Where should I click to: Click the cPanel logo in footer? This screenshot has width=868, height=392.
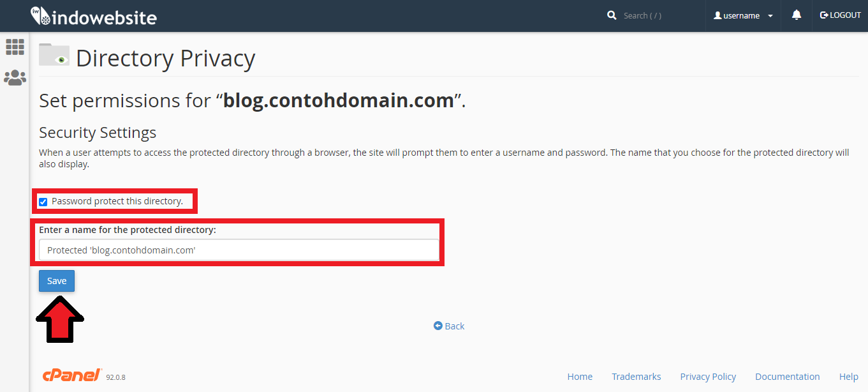(71, 375)
